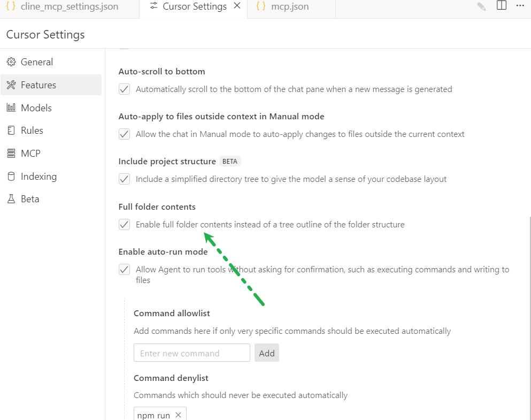Screen dimensions: 531x420
Task: Click the gear icon beside General
Action: 11,62
